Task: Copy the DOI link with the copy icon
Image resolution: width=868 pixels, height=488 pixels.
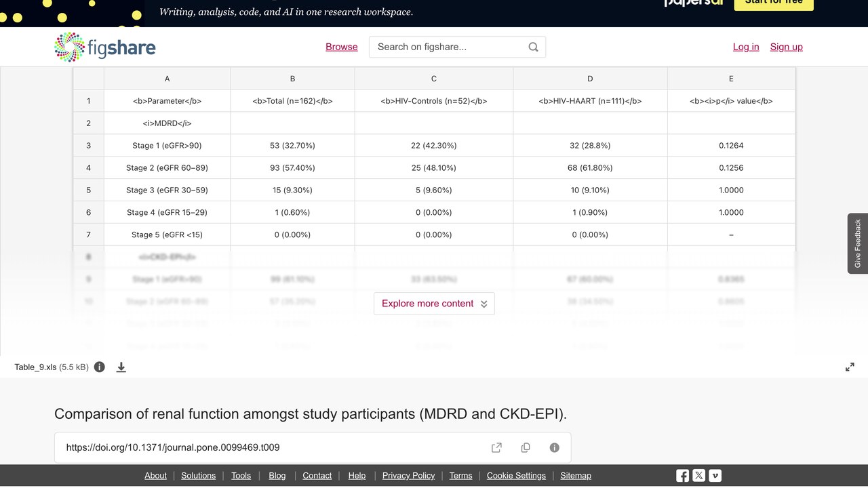Action: pos(526,447)
